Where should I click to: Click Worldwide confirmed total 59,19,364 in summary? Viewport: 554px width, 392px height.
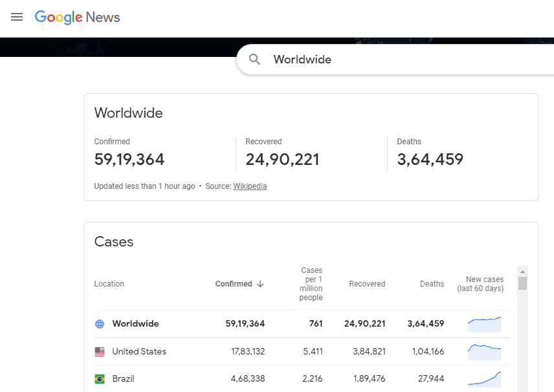tap(129, 159)
